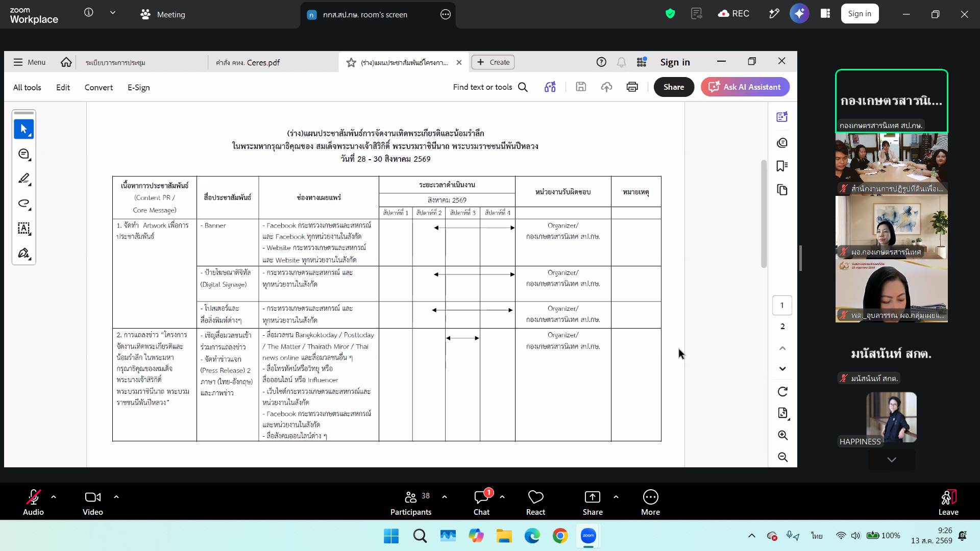Open the Participants panel
The width and height of the screenshot is (980, 551).
(x=411, y=502)
